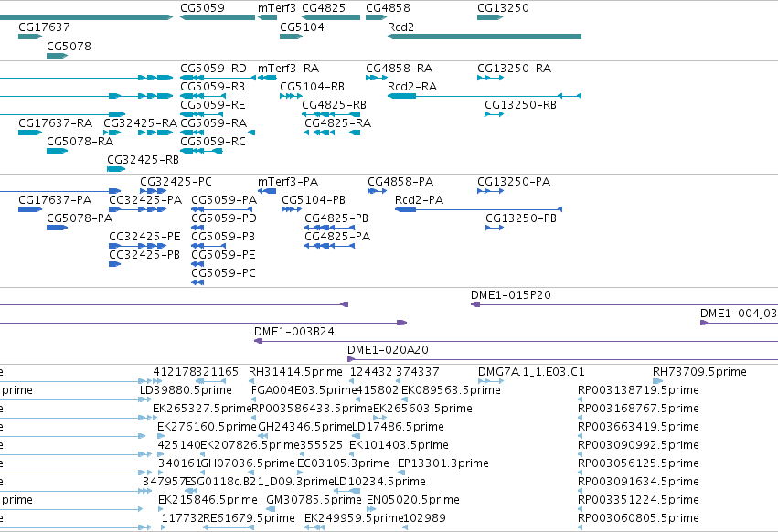Click EST EP13301.3prime
Image resolution: width=778 pixels, height=532 pixels.
443,463
